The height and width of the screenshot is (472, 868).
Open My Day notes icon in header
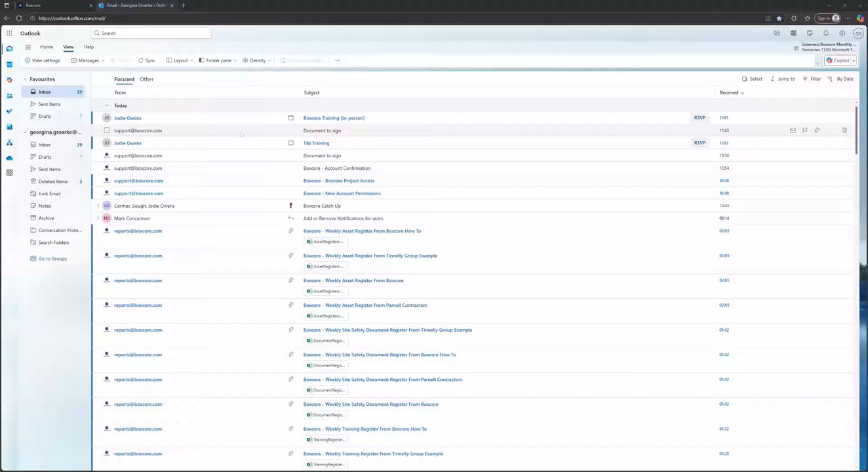(x=810, y=33)
